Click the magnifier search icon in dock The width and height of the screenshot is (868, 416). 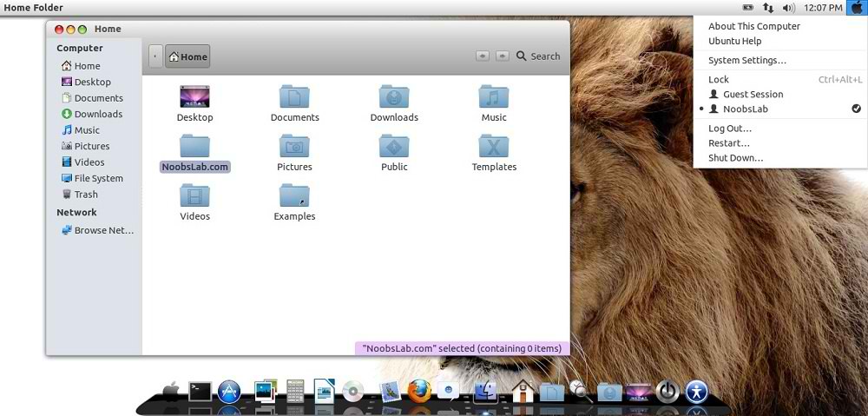tap(581, 391)
